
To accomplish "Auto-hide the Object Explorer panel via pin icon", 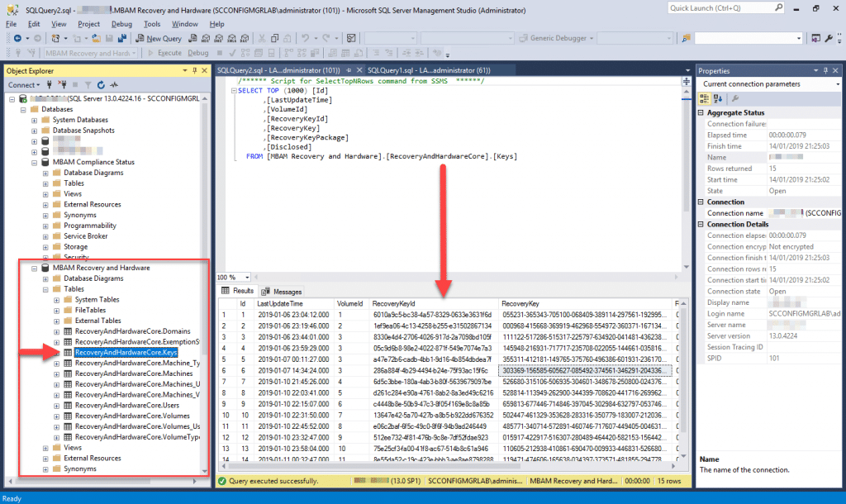I will click(195, 70).
